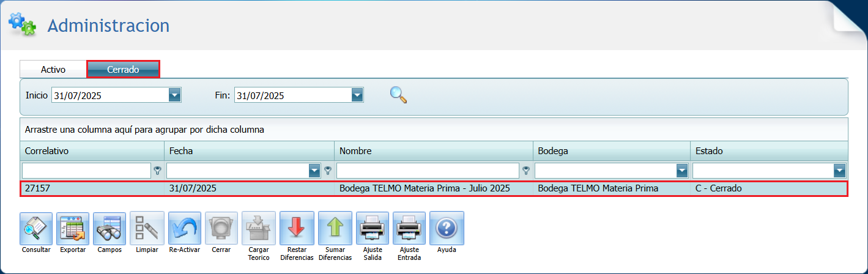Viewport: 868px width, 274px height.
Task: Open Ayuda help icon
Action: [x=447, y=228]
